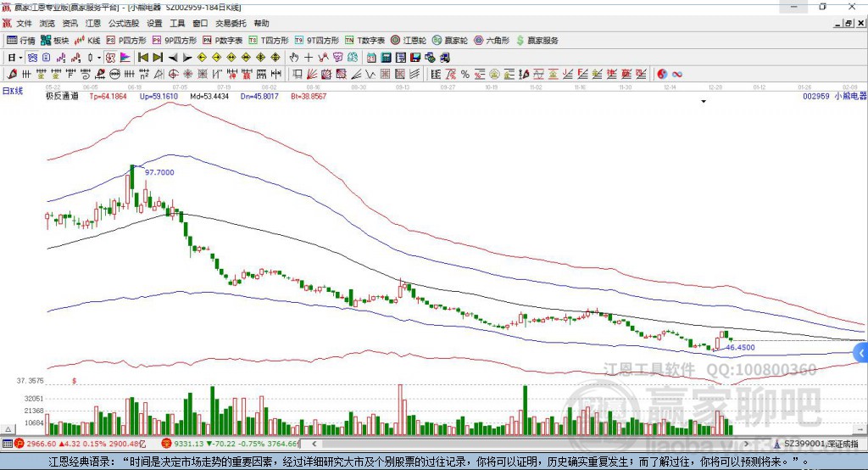The height and width of the screenshot is (470, 868).
Task: Toggle the colorful triangle chart icon
Action: click(x=125, y=58)
